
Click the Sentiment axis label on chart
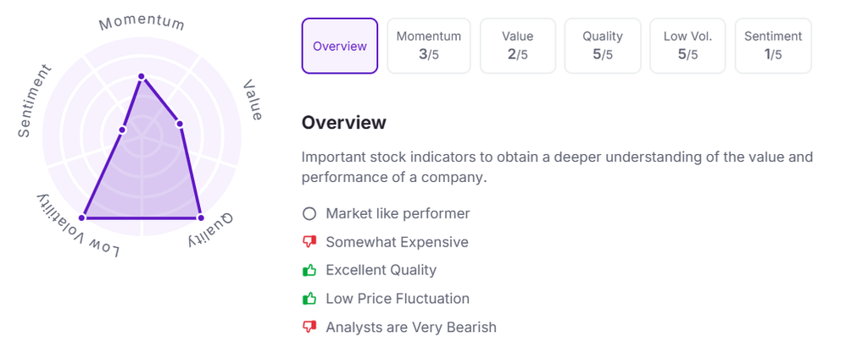pyautogui.click(x=34, y=101)
